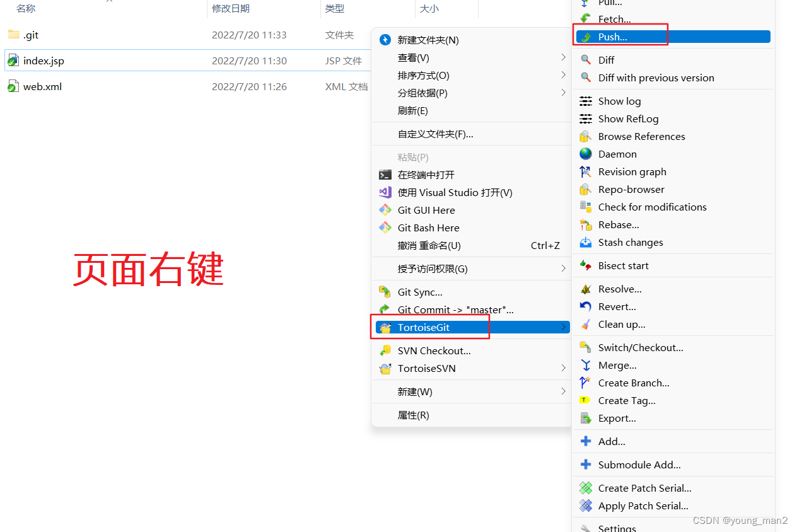Click the Fetch arrow icon

pos(586,19)
